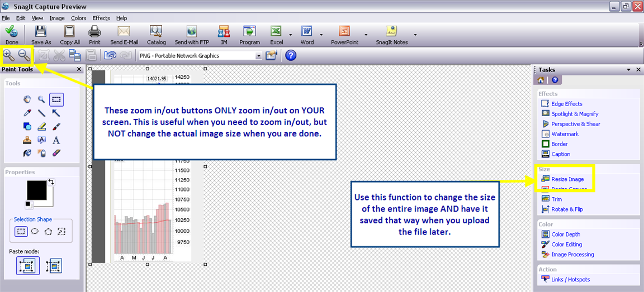The image size is (644, 292).
Task: Select the Line tool
Action: [41, 112]
